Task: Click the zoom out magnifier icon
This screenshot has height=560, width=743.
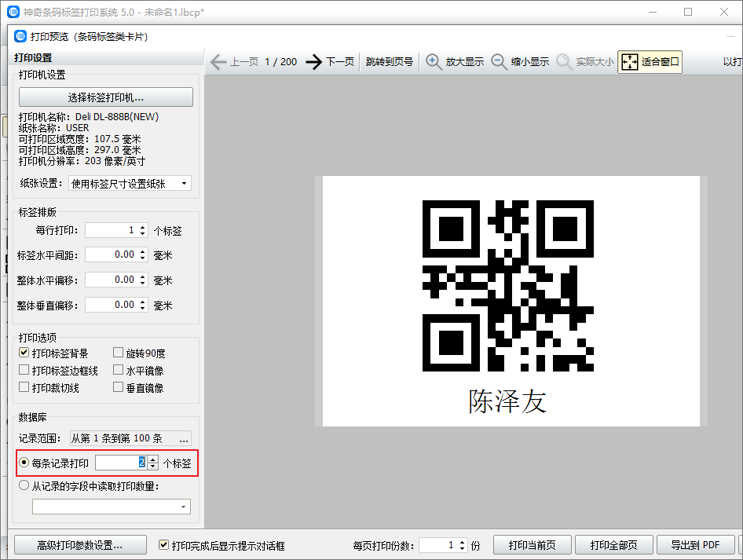Action: [499, 61]
